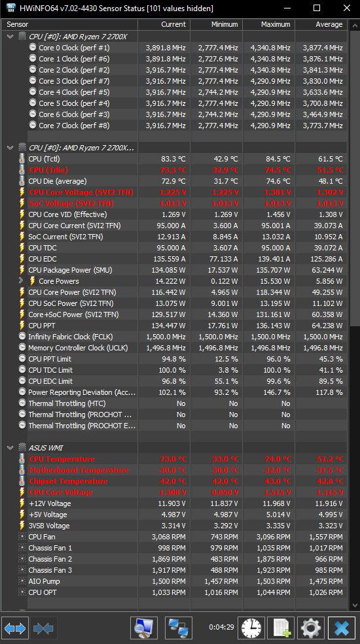Open the remote network computers icon
Screen dimensions: 360x644
point(179,628)
